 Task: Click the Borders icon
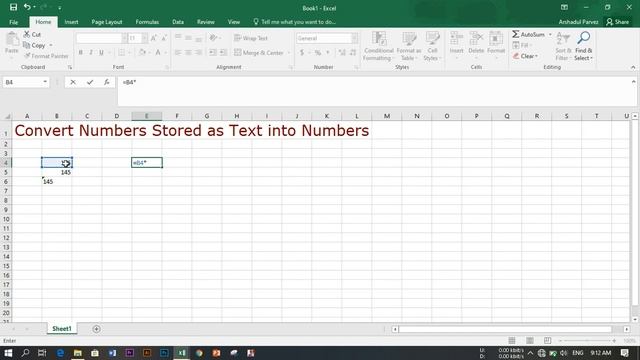coord(121,53)
